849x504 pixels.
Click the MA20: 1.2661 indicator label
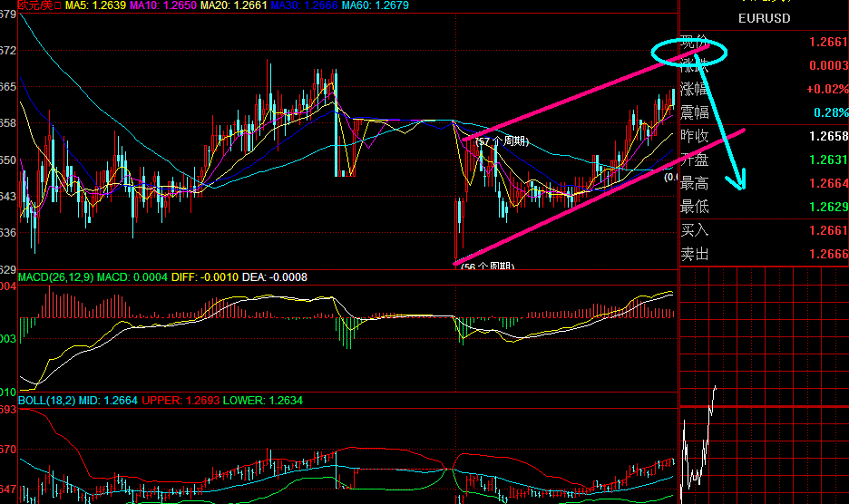(x=233, y=6)
